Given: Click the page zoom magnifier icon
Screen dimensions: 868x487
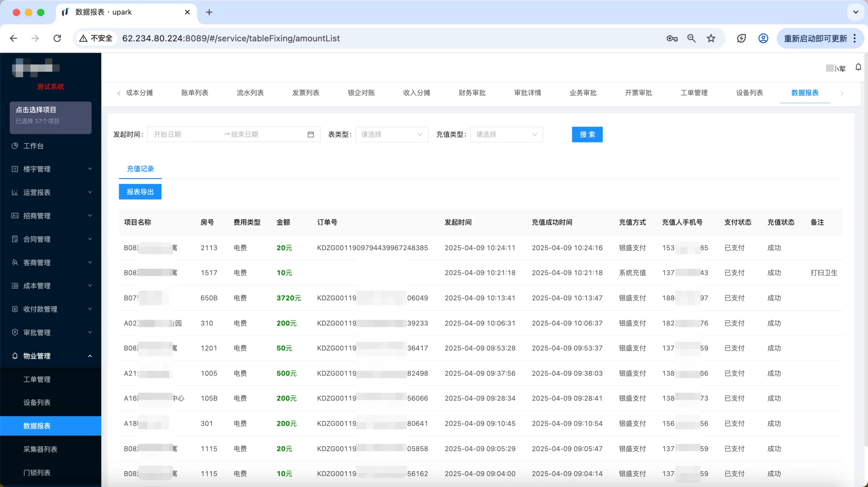Looking at the screenshot, I should tap(691, 38).
